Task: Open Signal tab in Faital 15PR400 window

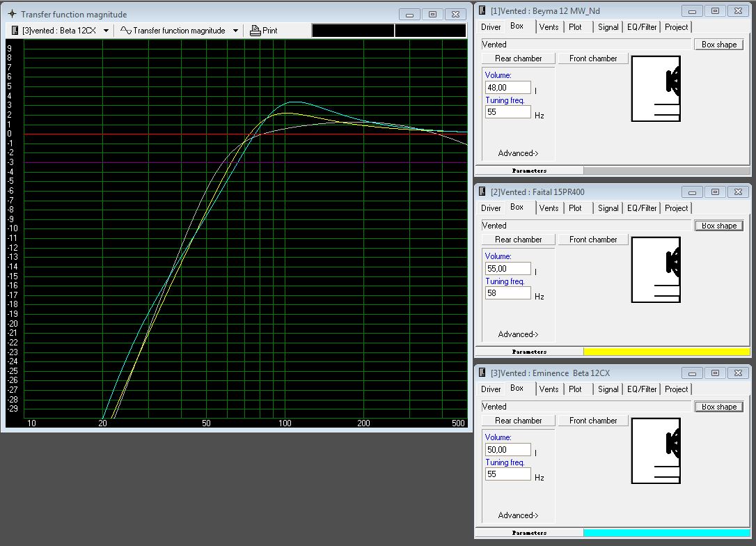Action: tap(608, 208)
